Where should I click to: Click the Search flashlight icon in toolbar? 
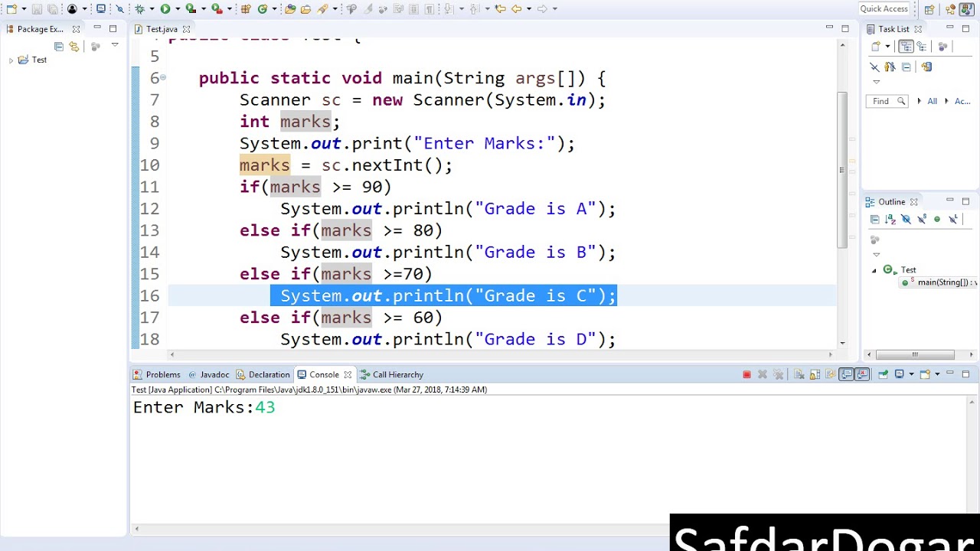click(322, 9)
